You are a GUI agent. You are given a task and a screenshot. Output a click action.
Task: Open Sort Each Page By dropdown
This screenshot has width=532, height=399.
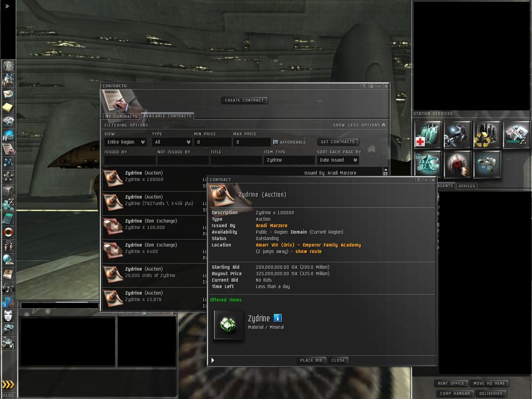point(338,160)
